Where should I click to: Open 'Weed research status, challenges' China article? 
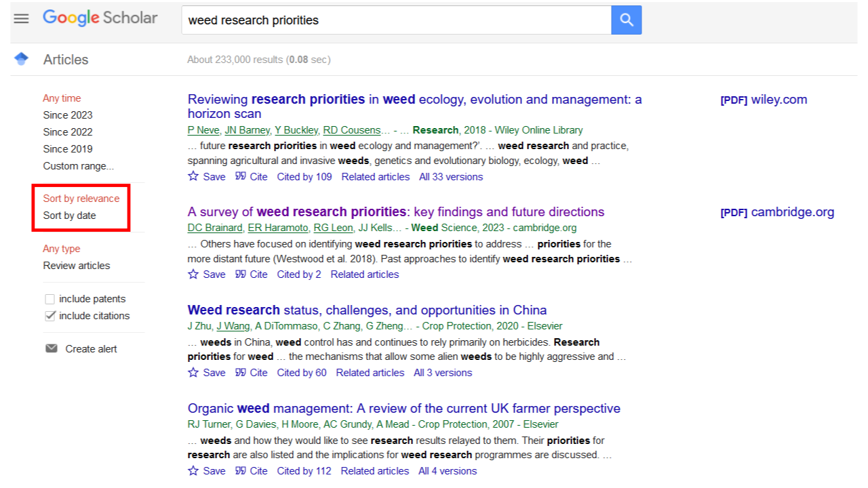point(367,310)
